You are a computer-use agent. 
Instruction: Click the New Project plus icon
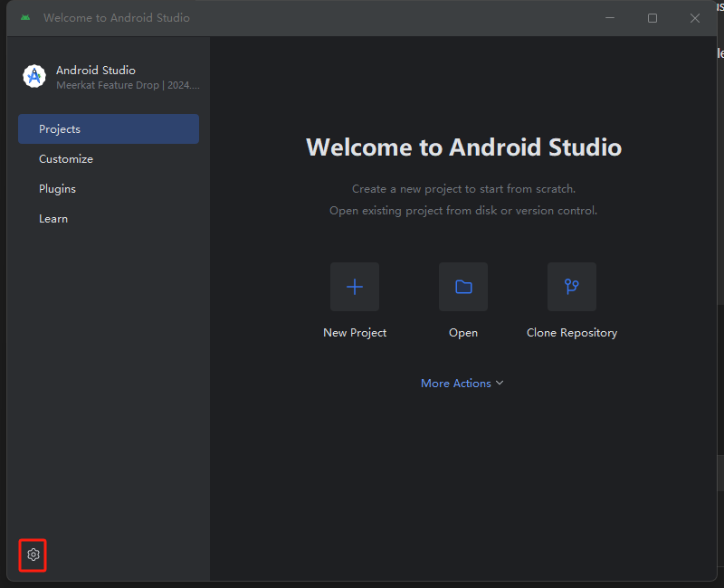pos(355,287)
